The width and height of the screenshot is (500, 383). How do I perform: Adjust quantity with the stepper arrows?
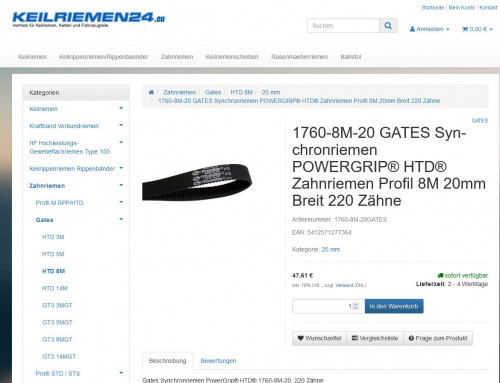coord(356,306)
